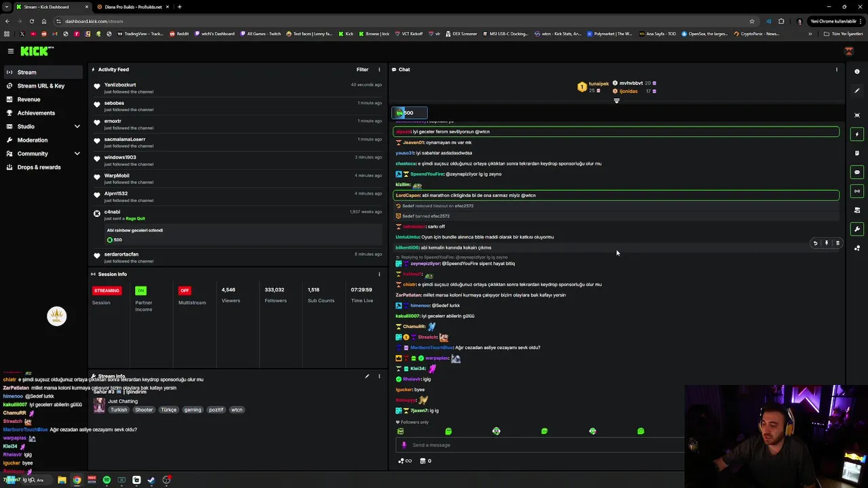Image resolution: width=868 pixels, height=488 pixels.
Task: Open Drops & rewards page
Action: [x=43, y=167]
